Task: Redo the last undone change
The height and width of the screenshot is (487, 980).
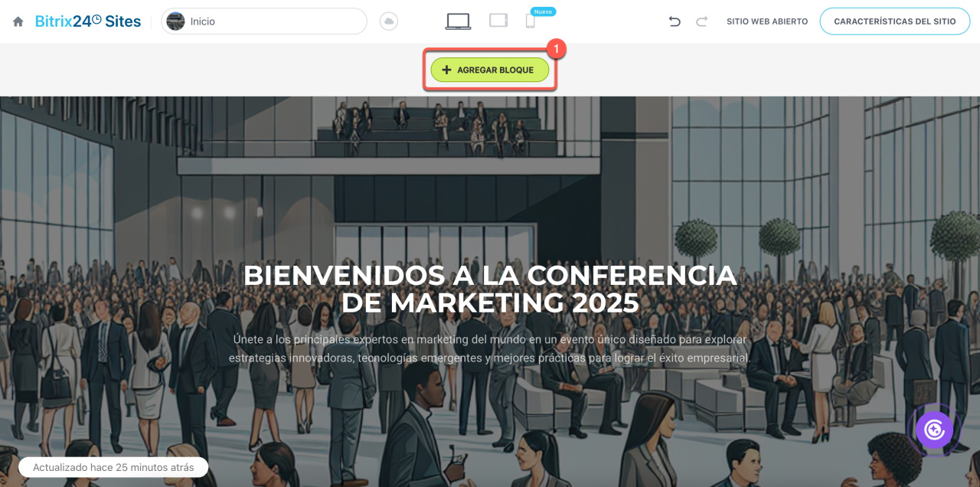Action: click(701, 21)
